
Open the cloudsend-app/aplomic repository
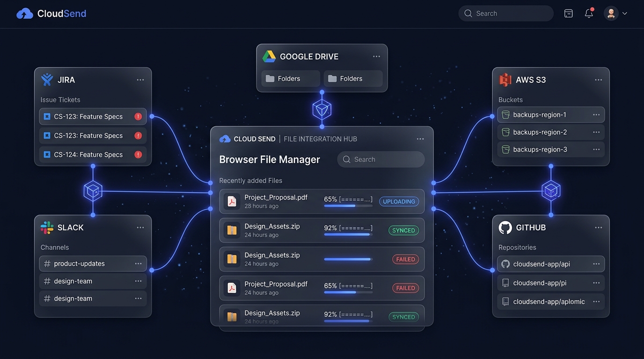click(551, 302)
